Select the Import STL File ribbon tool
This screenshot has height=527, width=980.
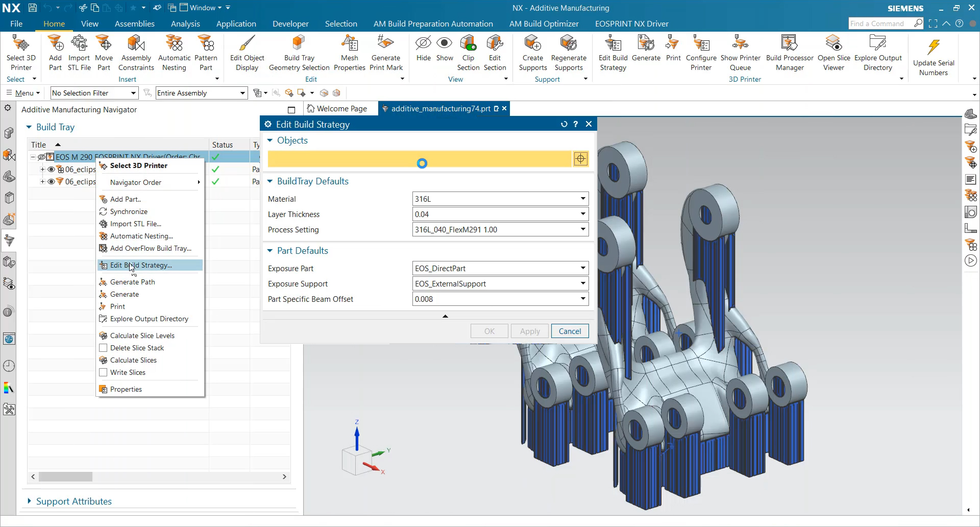click(x=79, y=51)
